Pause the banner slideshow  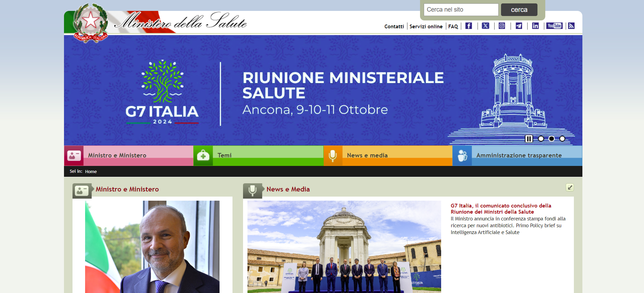coord(529,139)
